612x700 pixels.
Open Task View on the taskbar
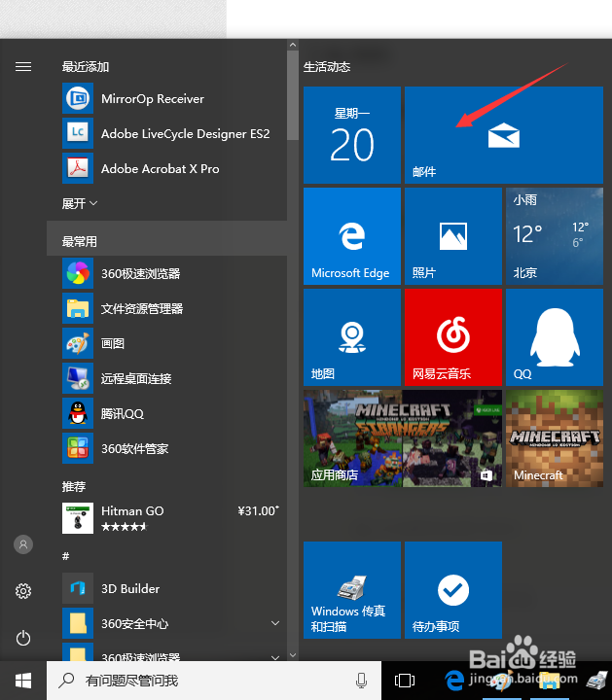(405, 681)
